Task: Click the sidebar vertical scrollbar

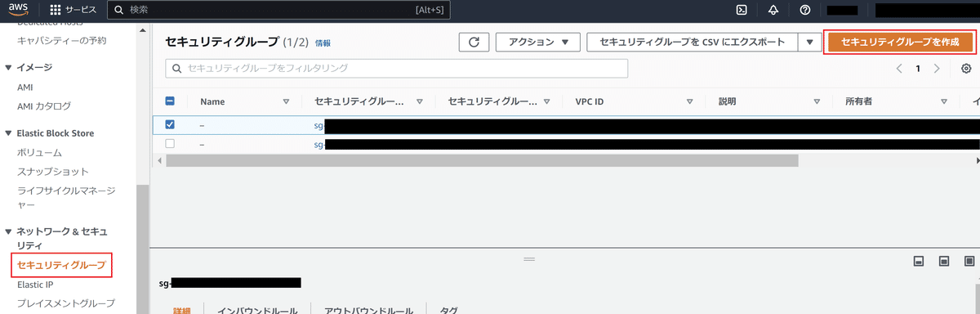Action: point(142,249)
